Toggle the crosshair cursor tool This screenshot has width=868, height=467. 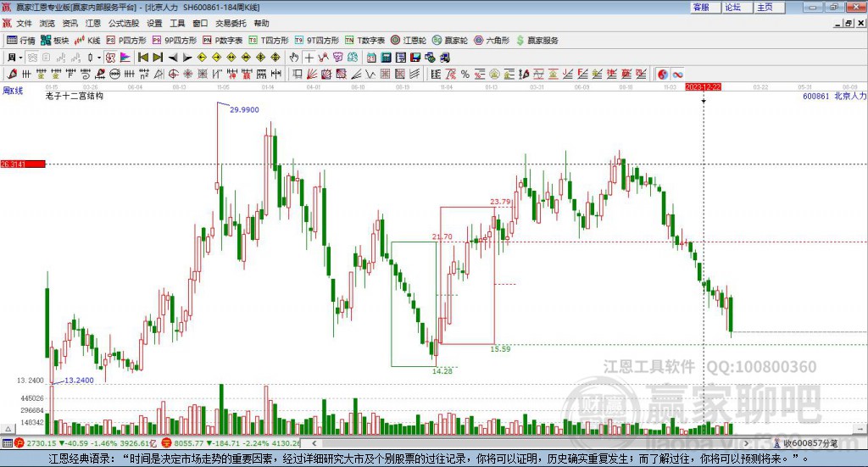(x=309, y=58)
